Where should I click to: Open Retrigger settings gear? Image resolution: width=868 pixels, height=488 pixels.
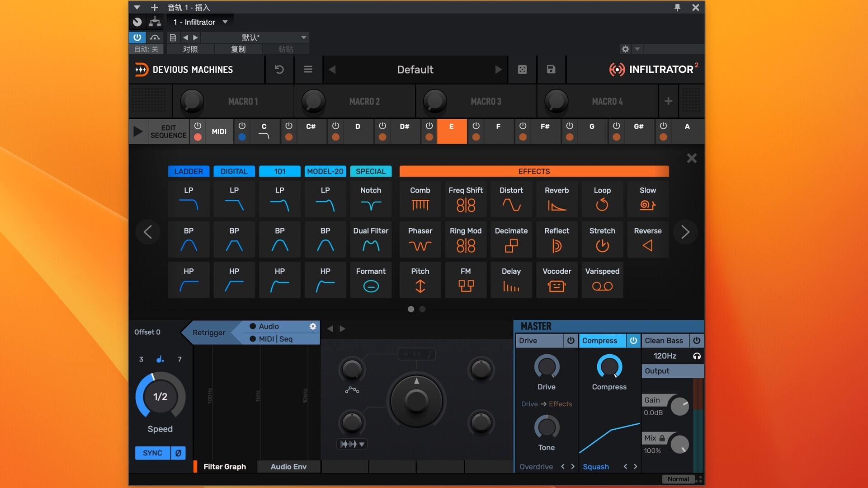pyautogui.click(x=312, y=326)
